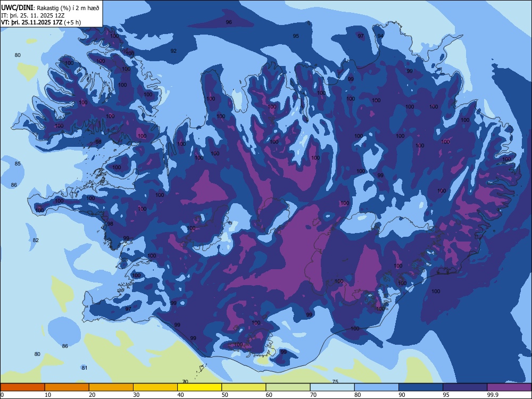
Task: Click the 80-90 percent blue legend swatch
Action: [377, 387]
